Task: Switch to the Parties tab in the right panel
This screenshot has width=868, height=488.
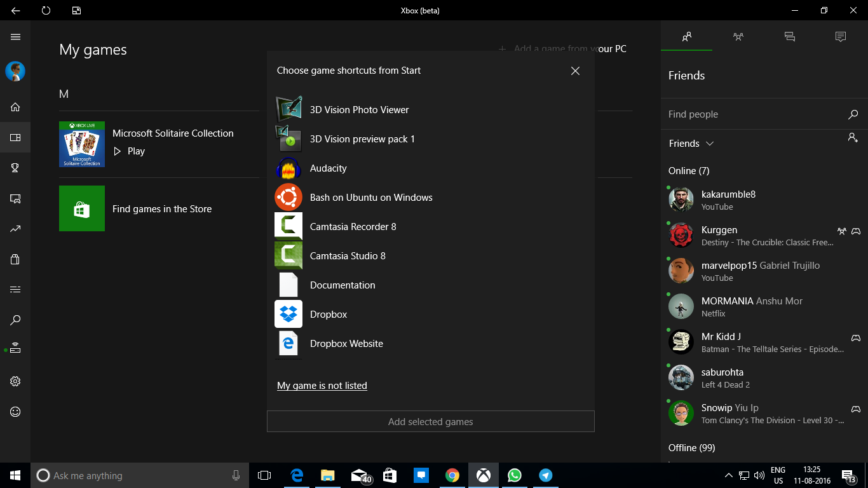Action: (738, 37)
